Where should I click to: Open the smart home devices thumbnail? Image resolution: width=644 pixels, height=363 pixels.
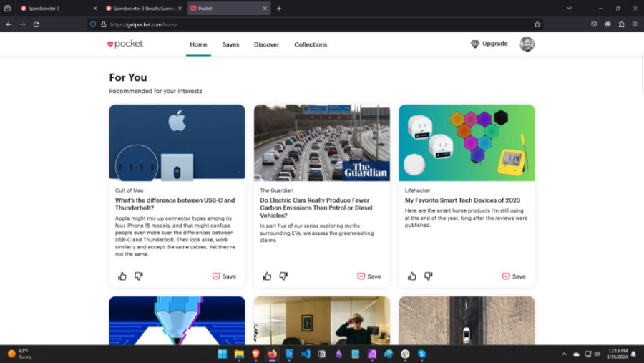(x=467, y=142)
